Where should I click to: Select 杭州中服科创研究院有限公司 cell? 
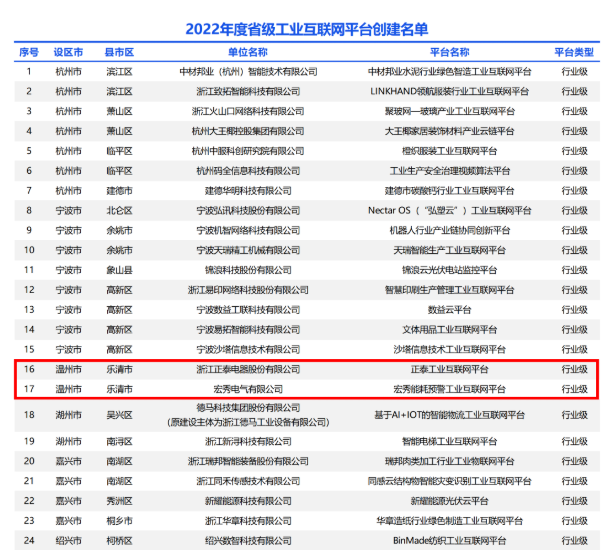click(x=248, y=151)
